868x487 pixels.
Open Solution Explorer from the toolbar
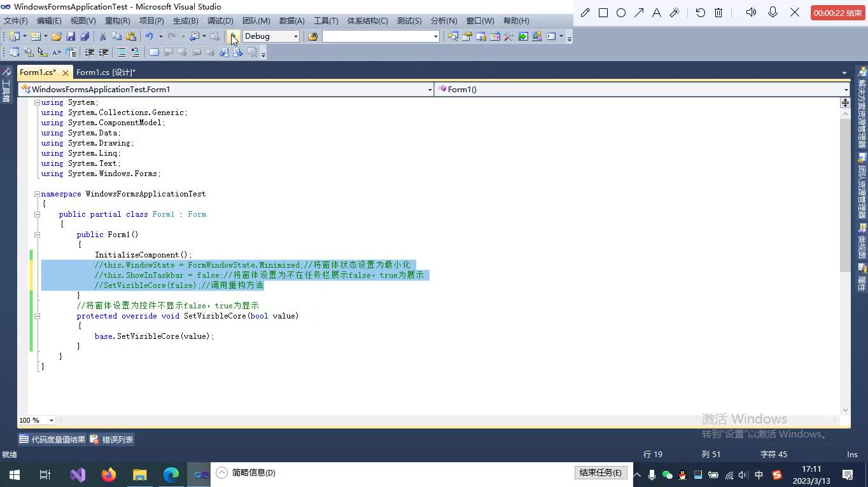tap(453, 36)
